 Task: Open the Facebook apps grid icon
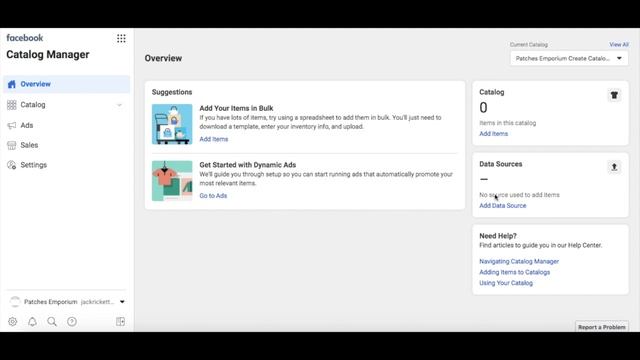pyautogui.click(x=121, y=38)
